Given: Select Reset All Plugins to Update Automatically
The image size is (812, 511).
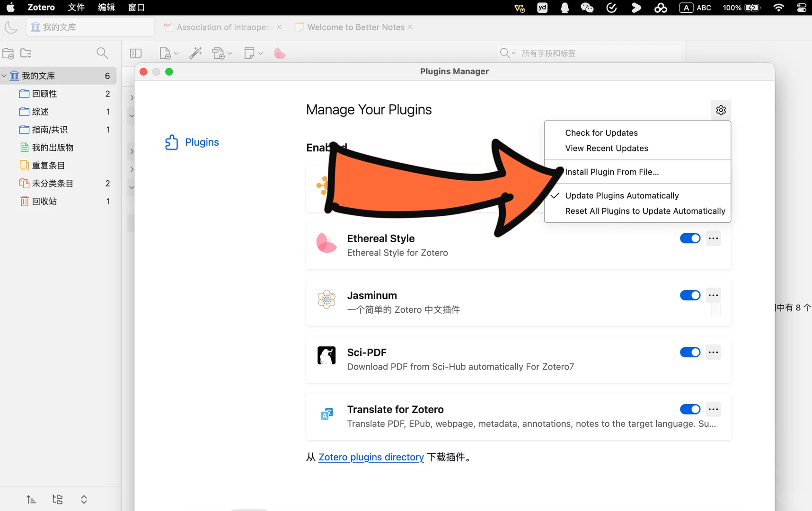Looking at the screenshot, I should click(x=638, y=211).
